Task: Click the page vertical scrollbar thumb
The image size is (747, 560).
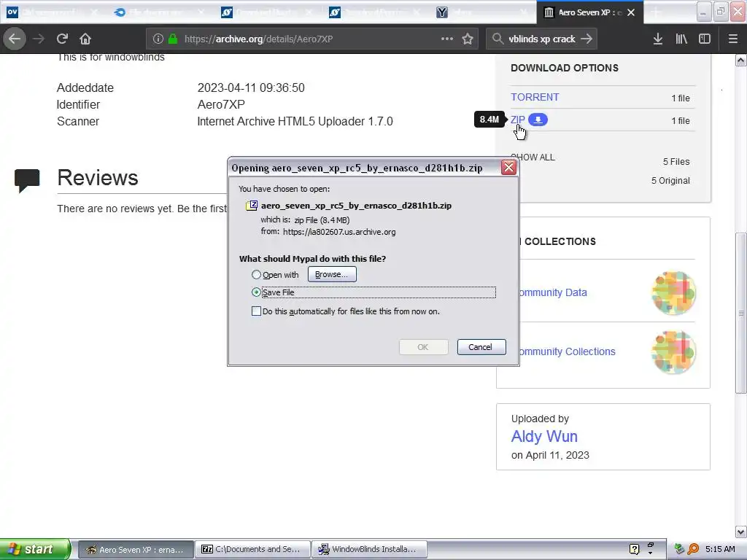Action: [x=740, y=313]
